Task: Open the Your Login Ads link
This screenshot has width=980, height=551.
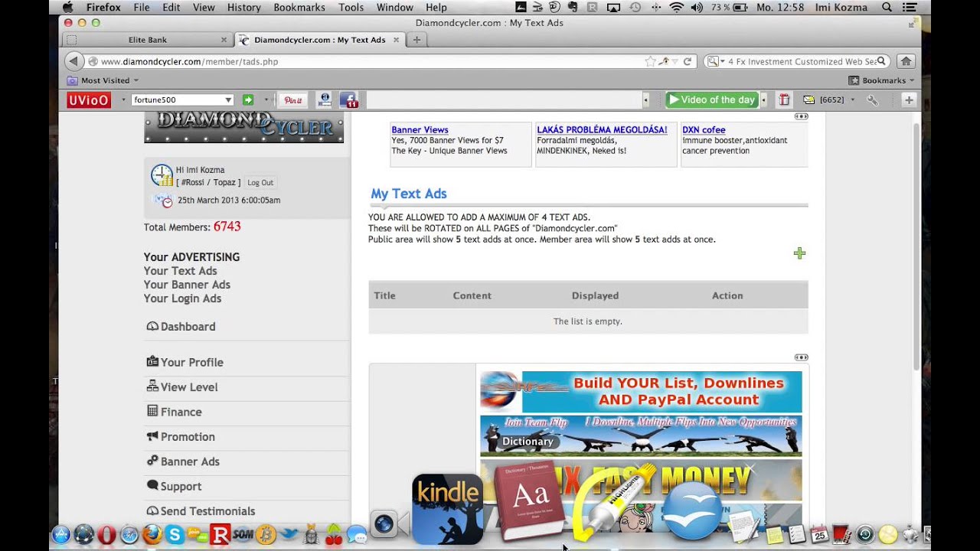Action: (x=182, y=298)
